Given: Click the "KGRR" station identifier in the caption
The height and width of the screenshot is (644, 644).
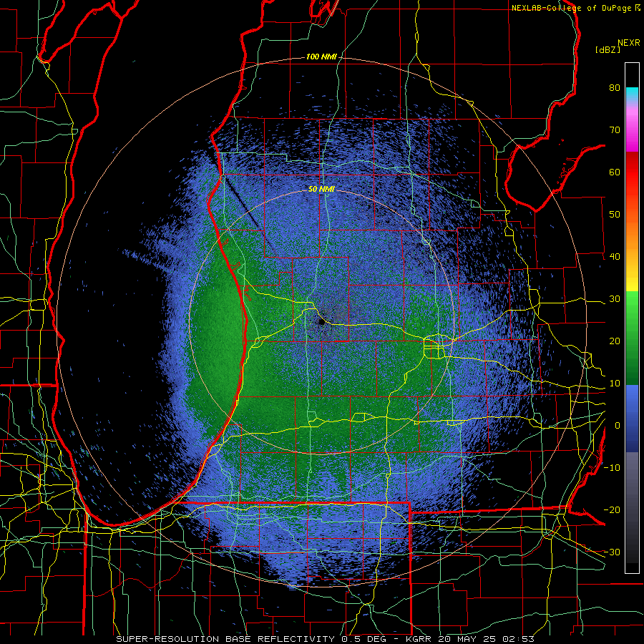Looking at the screenshot, I should pos(420,639).
